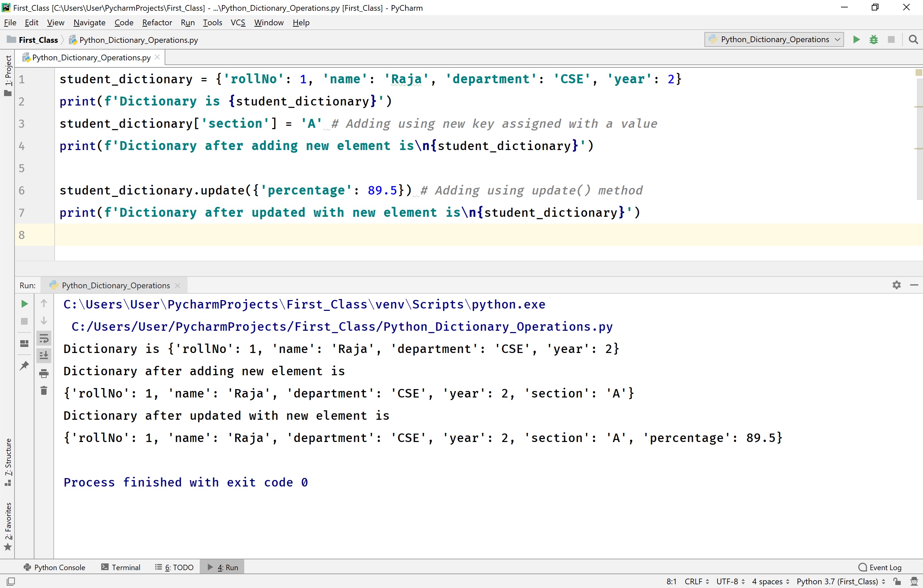Open the Refactor menu
Image resolution: width=923 pixels, height=588 pixels.
157,23
